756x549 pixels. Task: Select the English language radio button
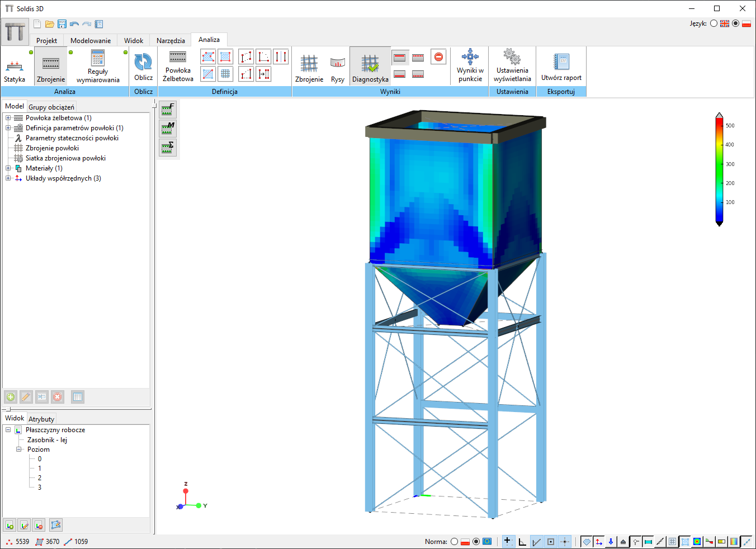(714, 23)
